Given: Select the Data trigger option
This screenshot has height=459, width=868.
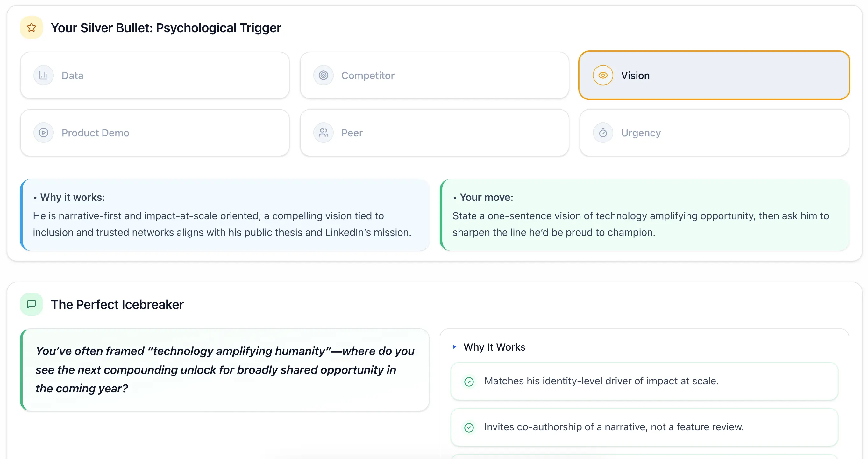Looking at the screenshot, I should 155,75.
